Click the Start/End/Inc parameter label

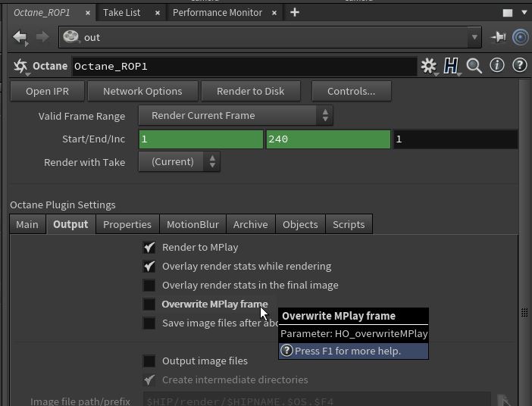coord(93,139)
